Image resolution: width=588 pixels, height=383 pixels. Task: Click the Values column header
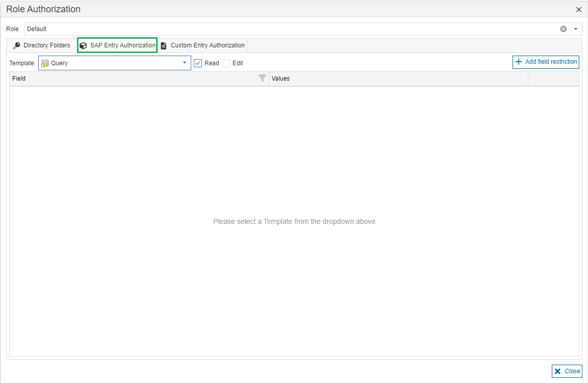(x=398, y=79)
